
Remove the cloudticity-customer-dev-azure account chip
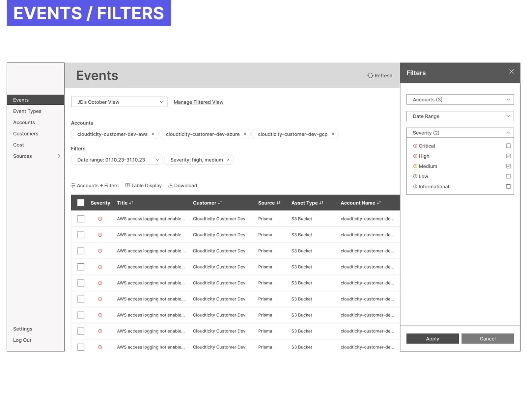click(245, 134)
